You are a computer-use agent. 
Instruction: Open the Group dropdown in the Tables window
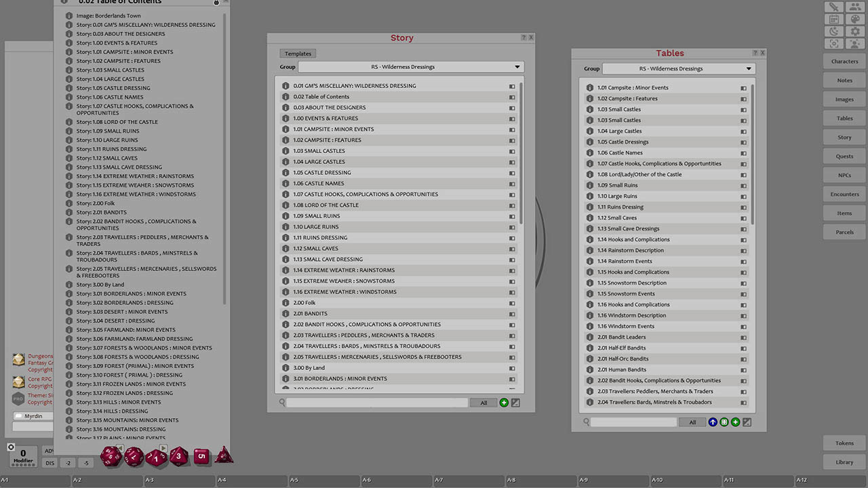(678, 68)
